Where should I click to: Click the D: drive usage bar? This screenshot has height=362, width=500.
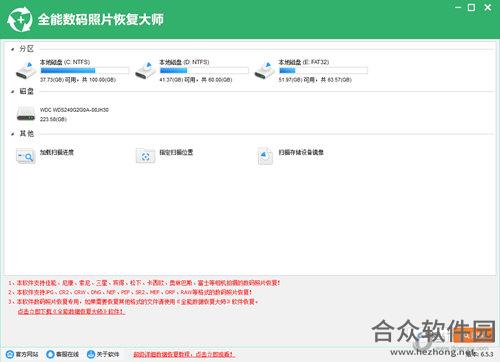[x=204, y=70]
